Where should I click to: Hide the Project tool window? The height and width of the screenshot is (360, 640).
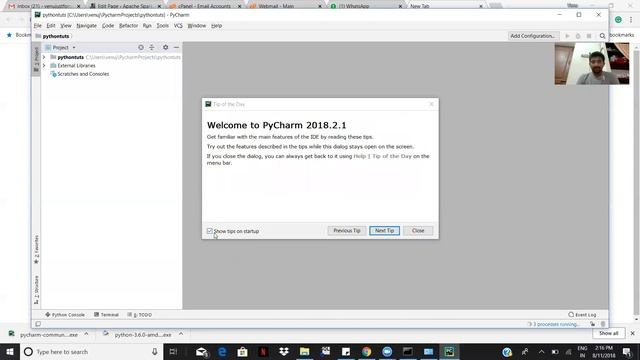[x=176, y=47]
